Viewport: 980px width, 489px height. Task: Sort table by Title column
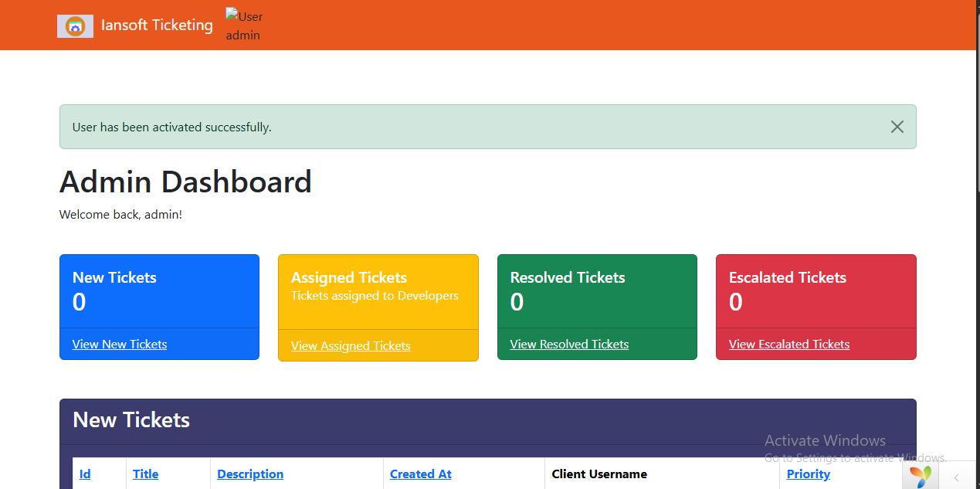click(145, 474)
